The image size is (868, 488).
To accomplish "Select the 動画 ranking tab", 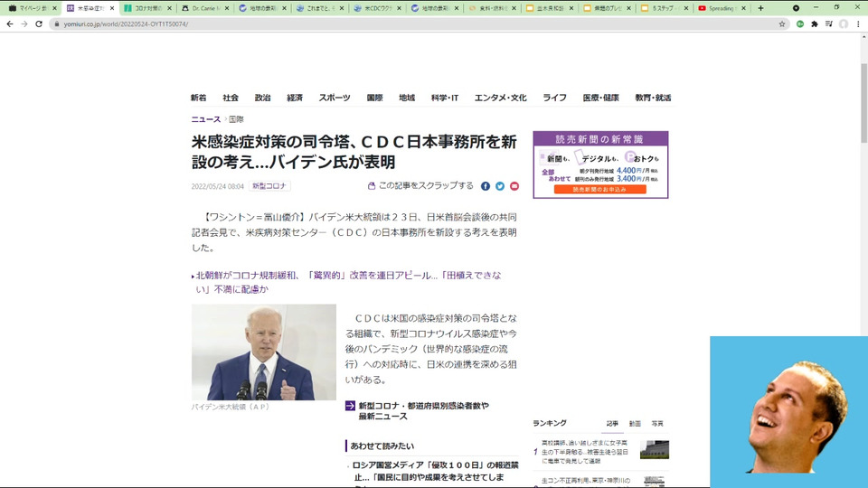I will (635, 423).
